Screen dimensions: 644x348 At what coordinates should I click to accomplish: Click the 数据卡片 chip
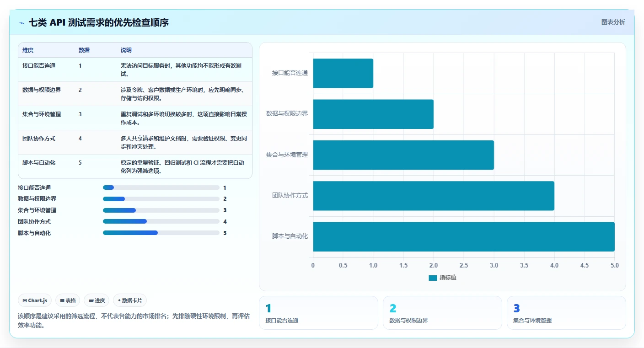coord(130,300)
